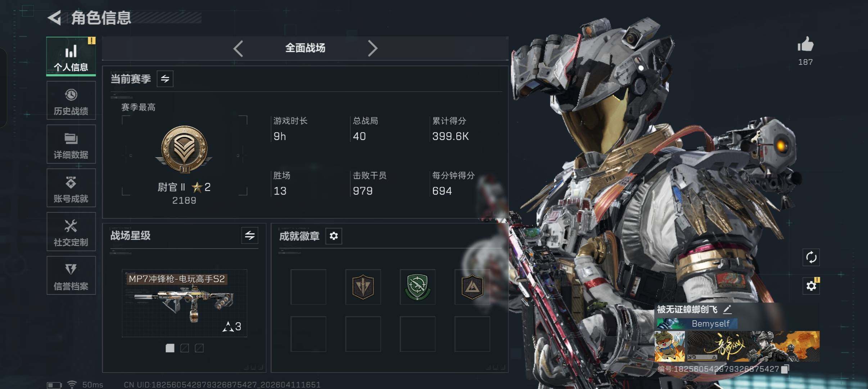This screenshot has width=868, height=389.
Task: Open the character display settings gear
Action: pyautogui.click(x=811, y=286)
